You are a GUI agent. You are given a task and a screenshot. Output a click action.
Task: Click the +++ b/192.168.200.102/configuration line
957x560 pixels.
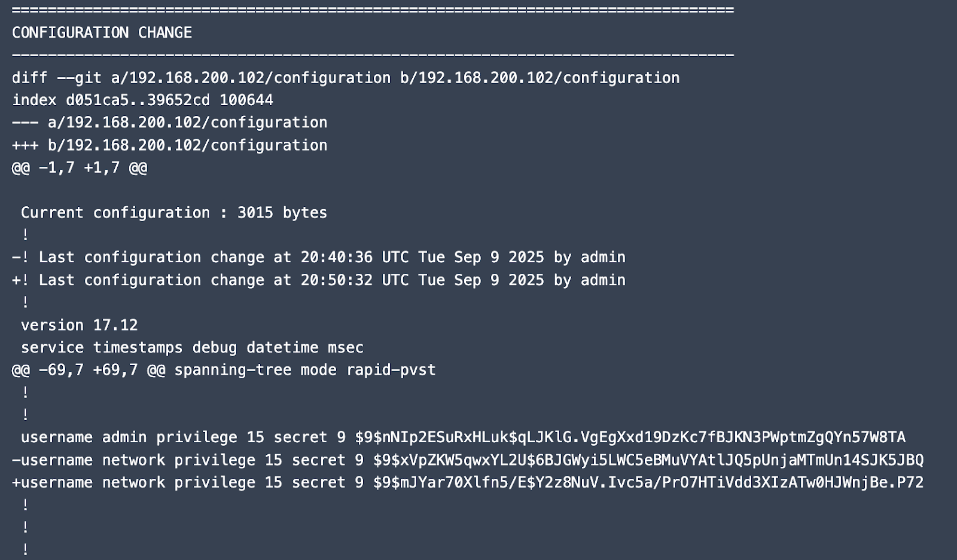[x=169, y=145]
